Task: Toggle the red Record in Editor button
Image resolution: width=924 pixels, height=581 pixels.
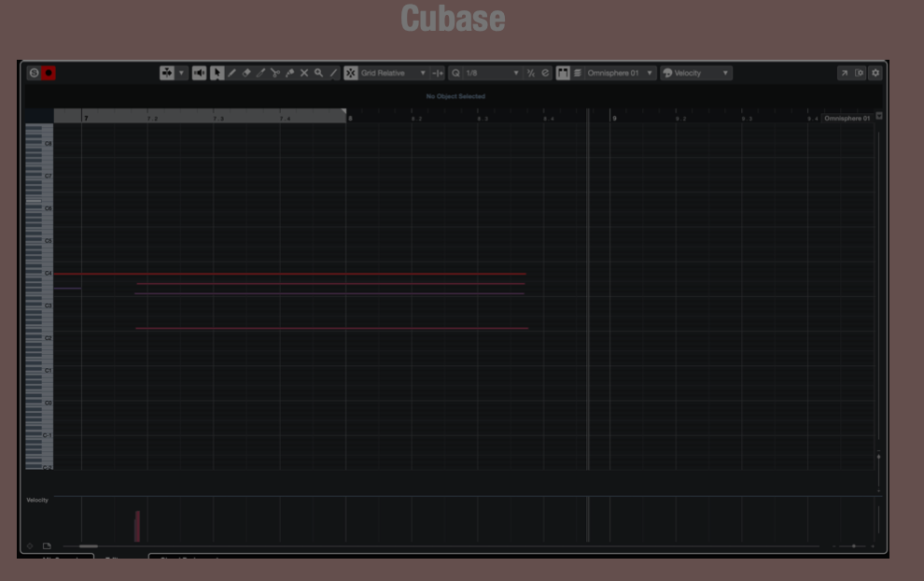Action: pos(49,73)
